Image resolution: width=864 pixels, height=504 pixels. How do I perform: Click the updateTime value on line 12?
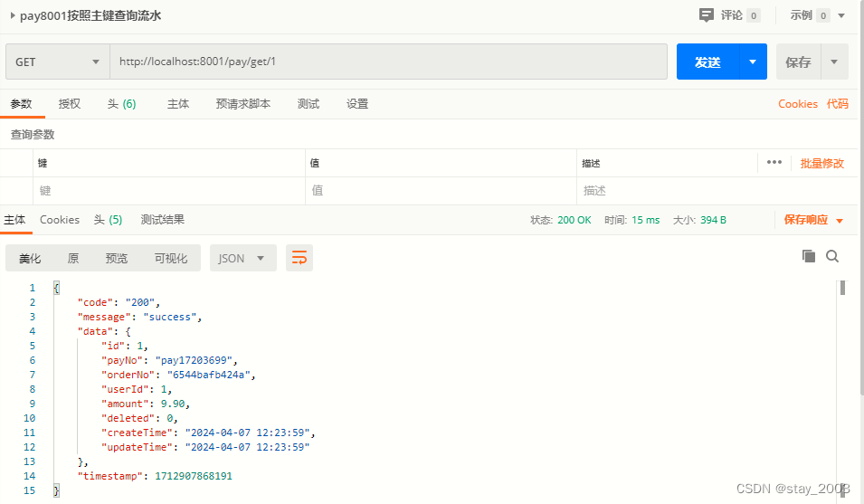tap(247, 447)
